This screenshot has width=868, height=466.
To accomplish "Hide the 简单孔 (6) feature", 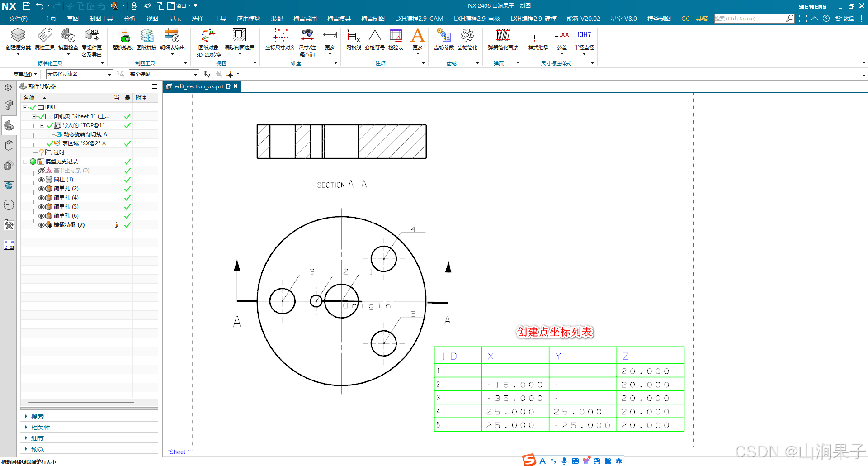I will (x=41, y=216).
